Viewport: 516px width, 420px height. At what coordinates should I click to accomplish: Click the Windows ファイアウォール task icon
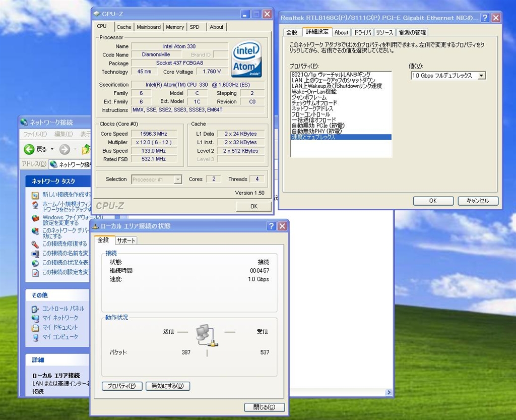coord(35,219)
